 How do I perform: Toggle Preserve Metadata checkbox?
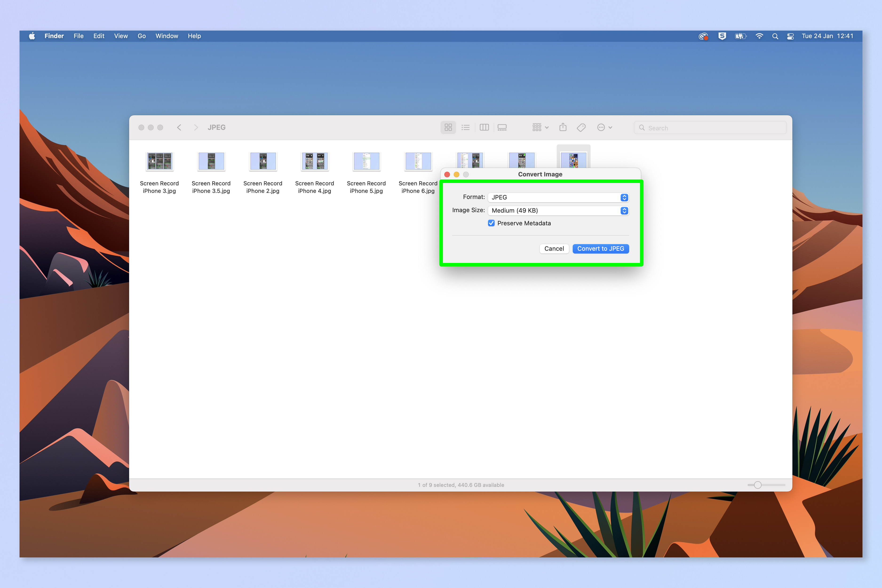click(x=491, y=223)
